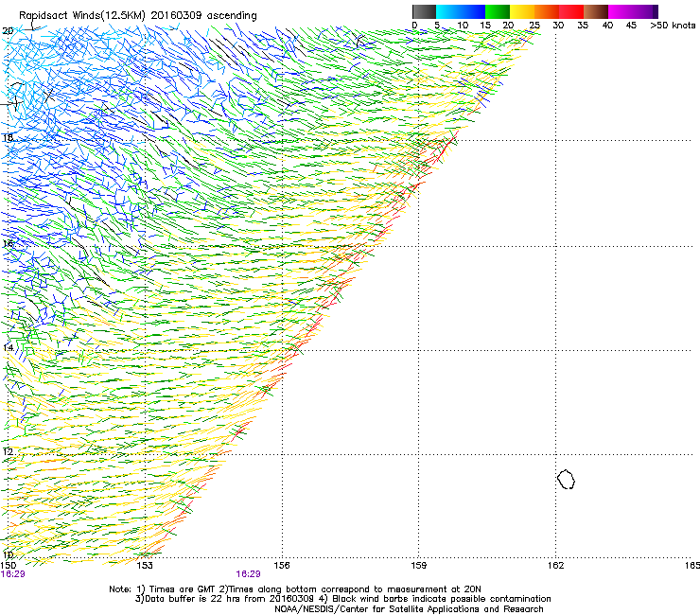Click the longitude label "150"
Screen dimensions: 700x615
[x=9, y=566]
